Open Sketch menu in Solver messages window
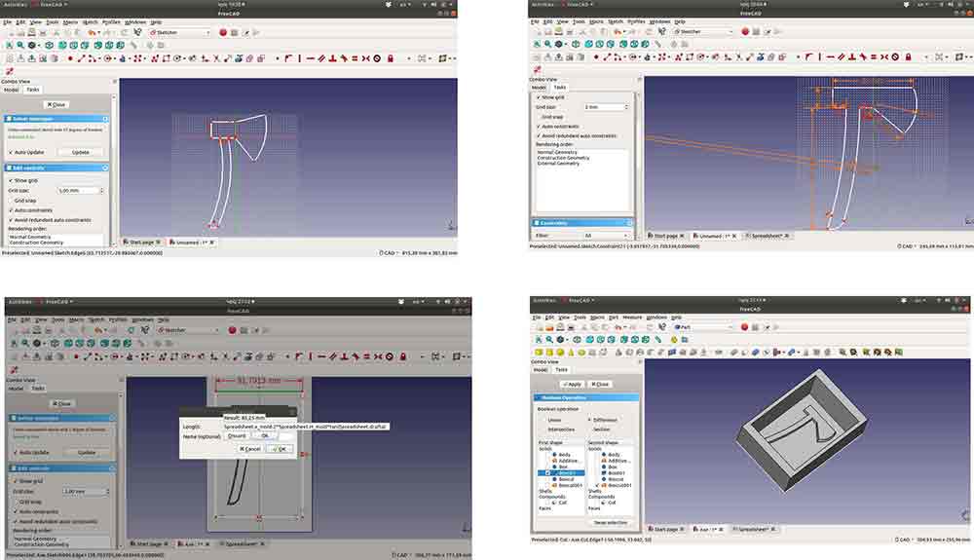Viewport: 974px width, 560px height. point(90,22)
